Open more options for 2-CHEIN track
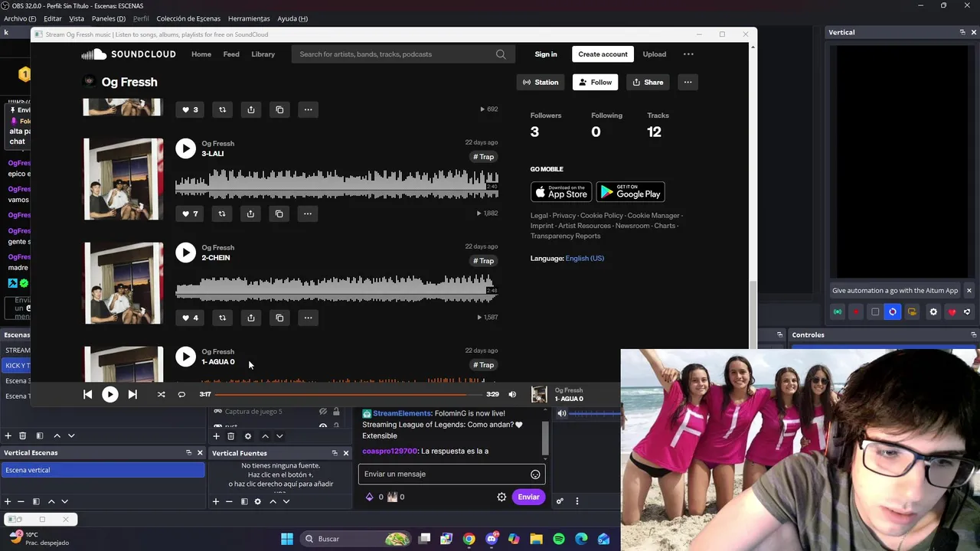This screenshot has width=980, height=551. coord(308,318)
